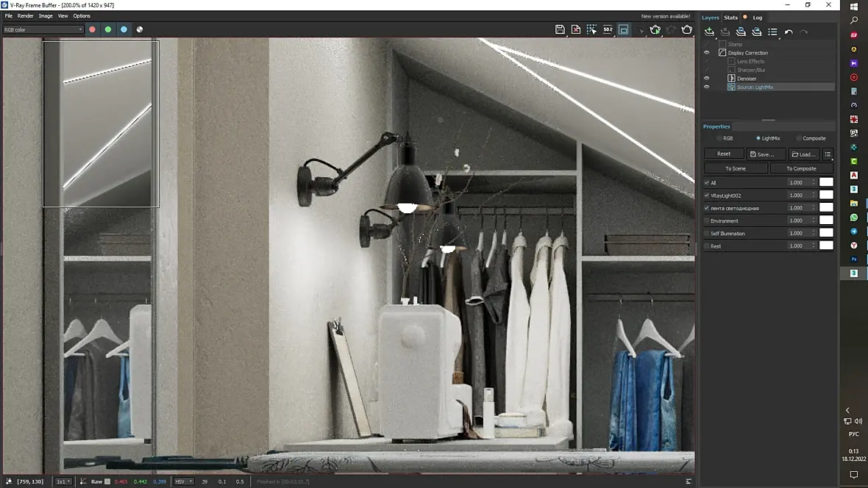Open WhatsApp from the taskbar

[854, 218]
